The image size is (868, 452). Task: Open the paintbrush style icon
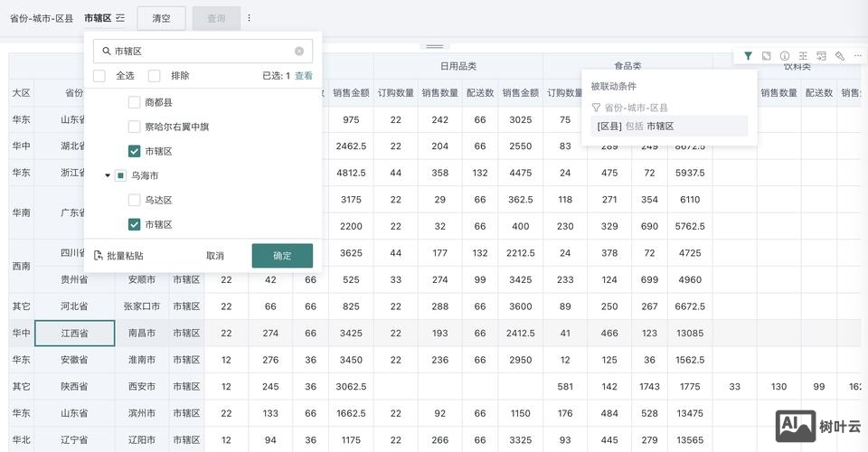coord(839,56)
